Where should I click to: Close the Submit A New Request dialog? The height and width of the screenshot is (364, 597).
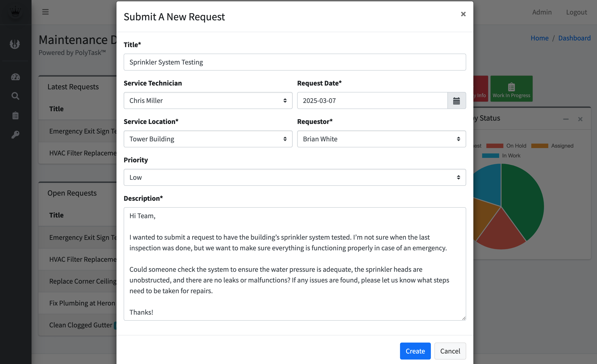(463, 14)
